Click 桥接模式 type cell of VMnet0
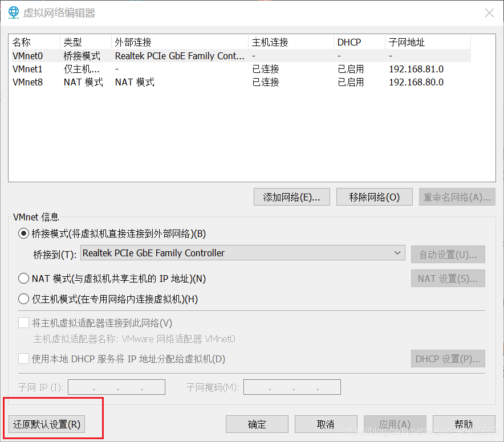Screen dimensions: 504x442 click(x=82, y=56)
